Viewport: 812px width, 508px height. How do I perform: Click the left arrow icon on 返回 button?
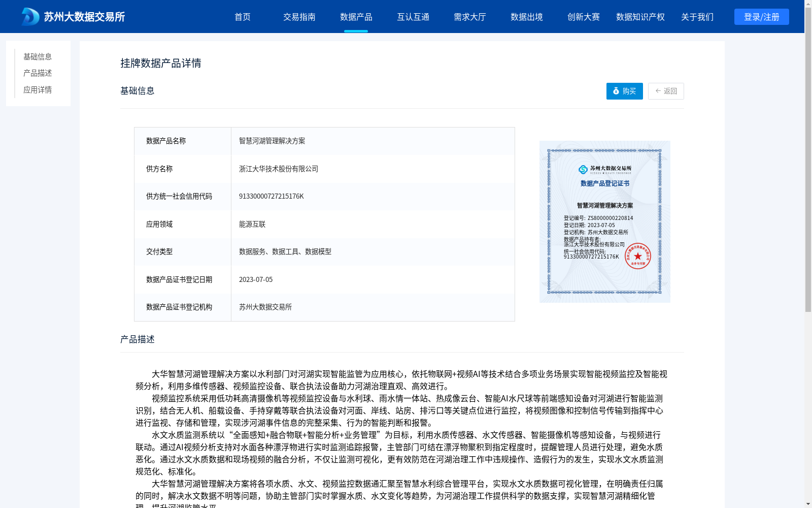(658, 91)
